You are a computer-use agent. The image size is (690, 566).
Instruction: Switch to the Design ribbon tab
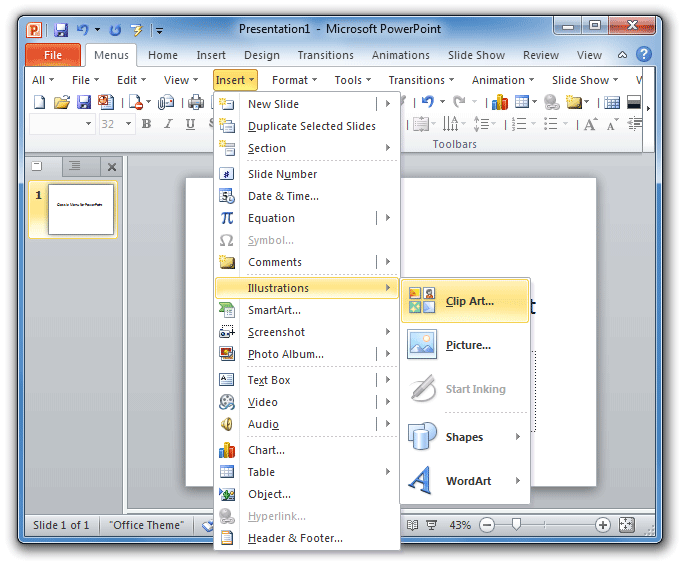[262, 55]
